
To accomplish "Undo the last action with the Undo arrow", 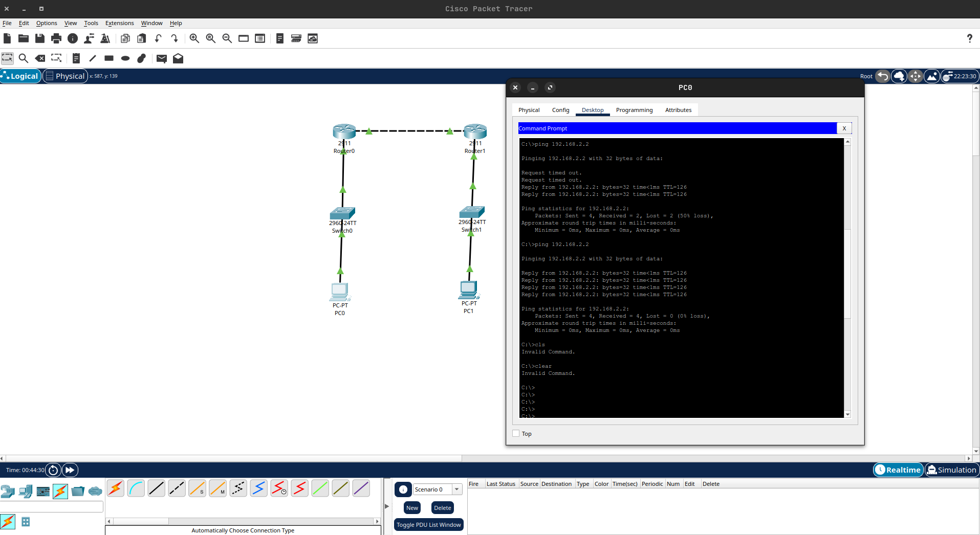I will [x=158, y=38].
